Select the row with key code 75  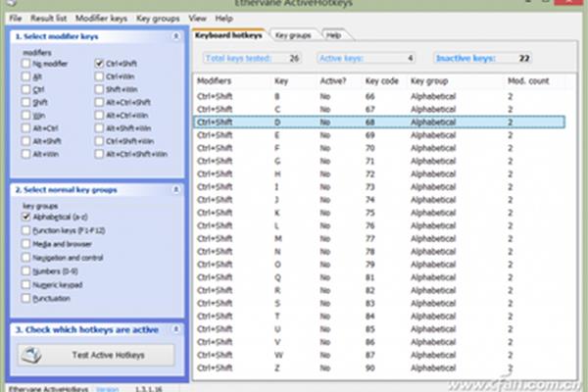click(379, 213)
